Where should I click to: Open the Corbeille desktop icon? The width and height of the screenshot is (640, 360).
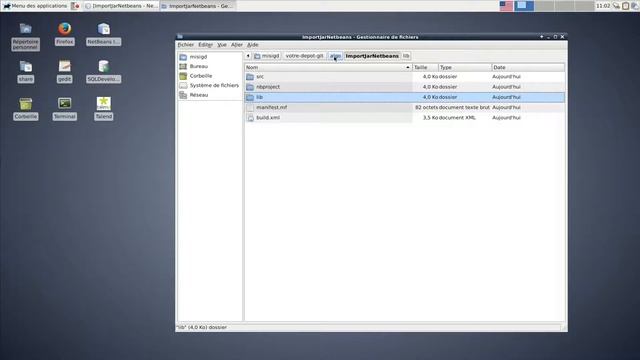[25, 104]
